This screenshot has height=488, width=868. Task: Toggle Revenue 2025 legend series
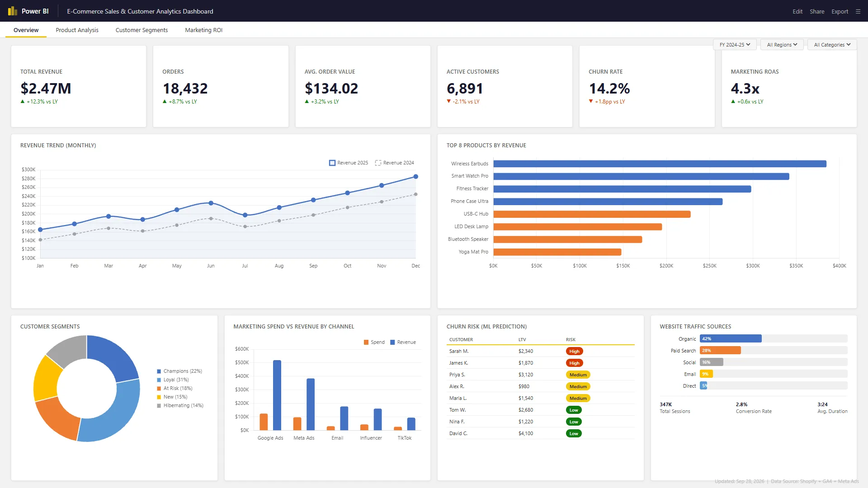coord(349,163)
